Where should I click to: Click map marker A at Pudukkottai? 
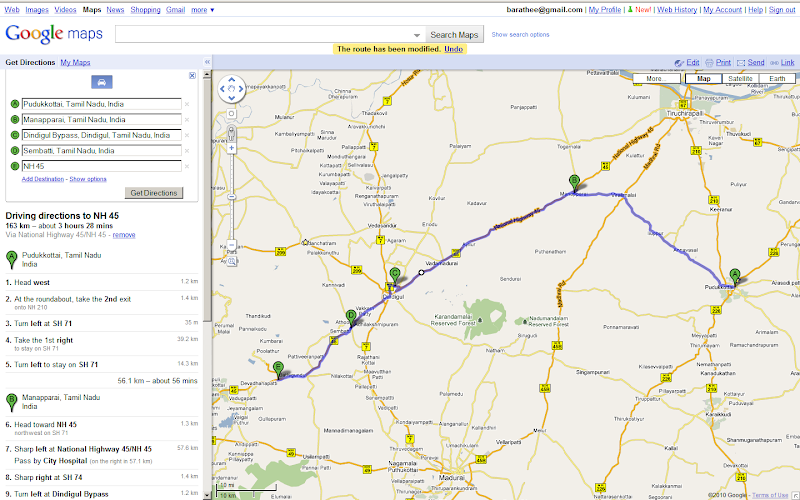coord(735,276)
